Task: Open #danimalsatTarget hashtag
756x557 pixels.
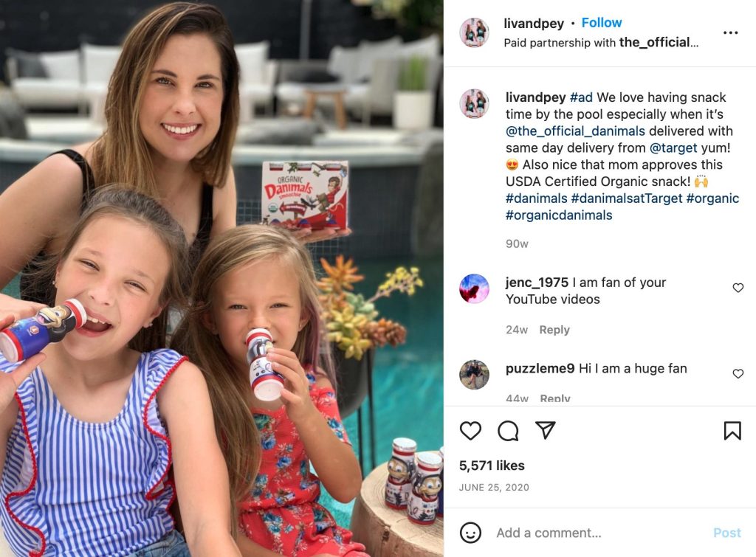Action: 626,198
